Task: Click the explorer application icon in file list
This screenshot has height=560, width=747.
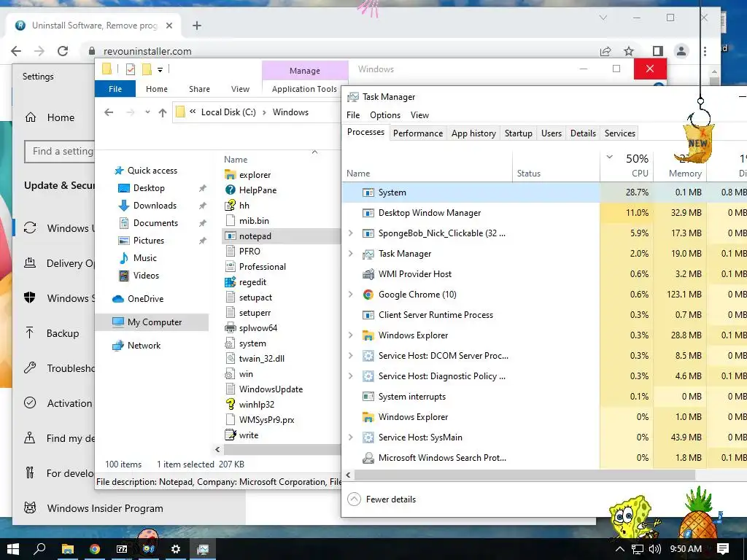Action: point(230,175)
